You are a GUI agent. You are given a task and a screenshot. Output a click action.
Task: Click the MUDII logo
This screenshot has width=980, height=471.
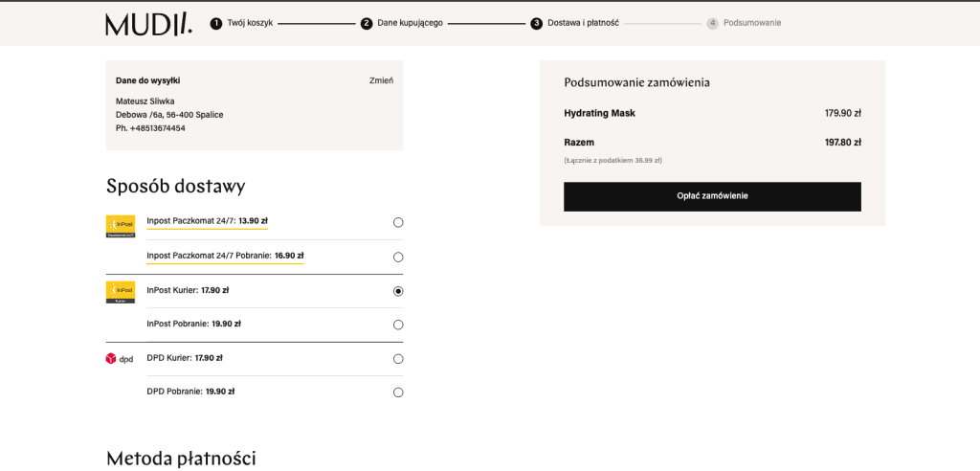point(148,23)
